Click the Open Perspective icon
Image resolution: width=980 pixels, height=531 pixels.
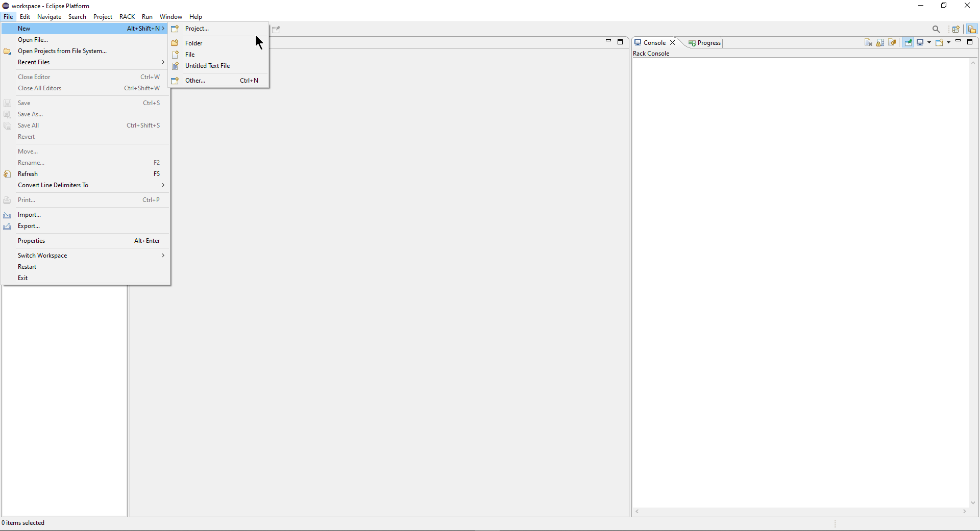pyautogui.click(x=956, y=30)
